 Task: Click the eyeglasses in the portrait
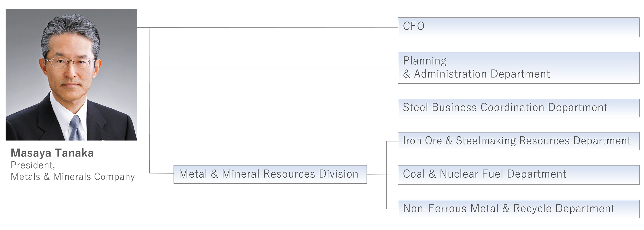(x=70, y=62)
